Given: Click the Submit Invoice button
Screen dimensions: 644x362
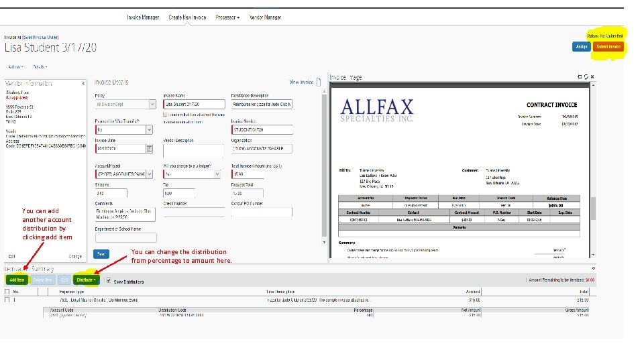Looking at the screenshot, I should (608, 46).
